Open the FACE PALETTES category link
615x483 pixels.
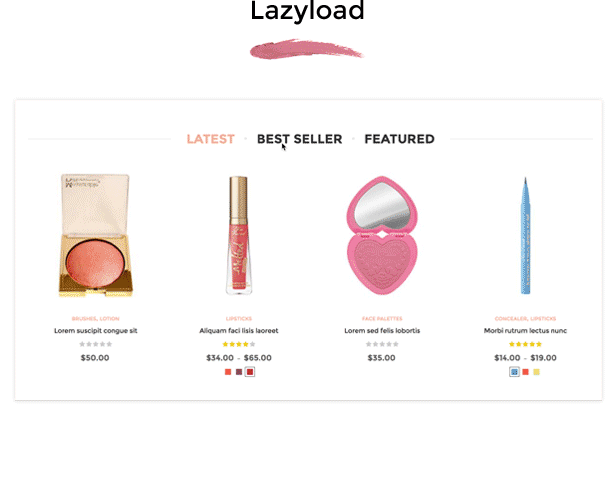(x=382, y=319)
